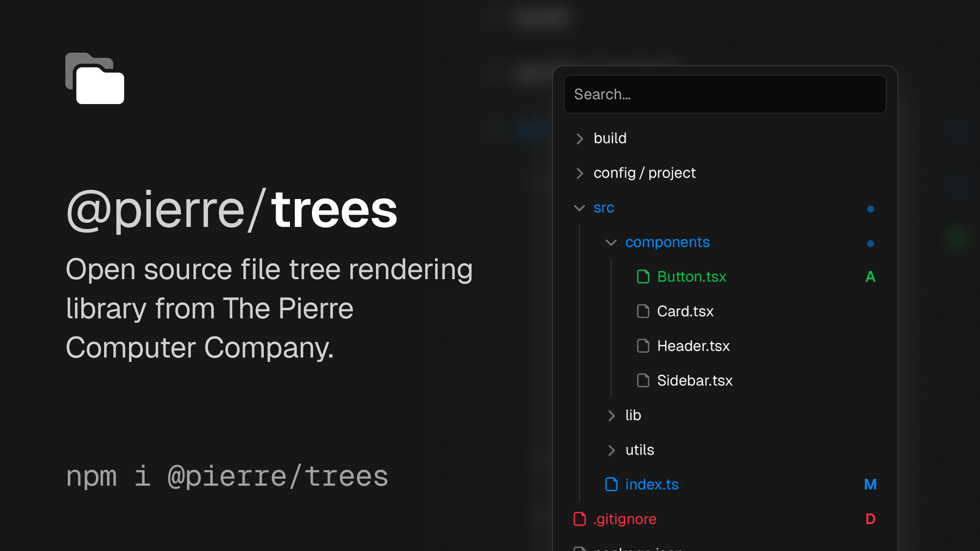This screenshot has width=980, height=551.
Task: Expand the build folder
Action: (x=580, y=139)
